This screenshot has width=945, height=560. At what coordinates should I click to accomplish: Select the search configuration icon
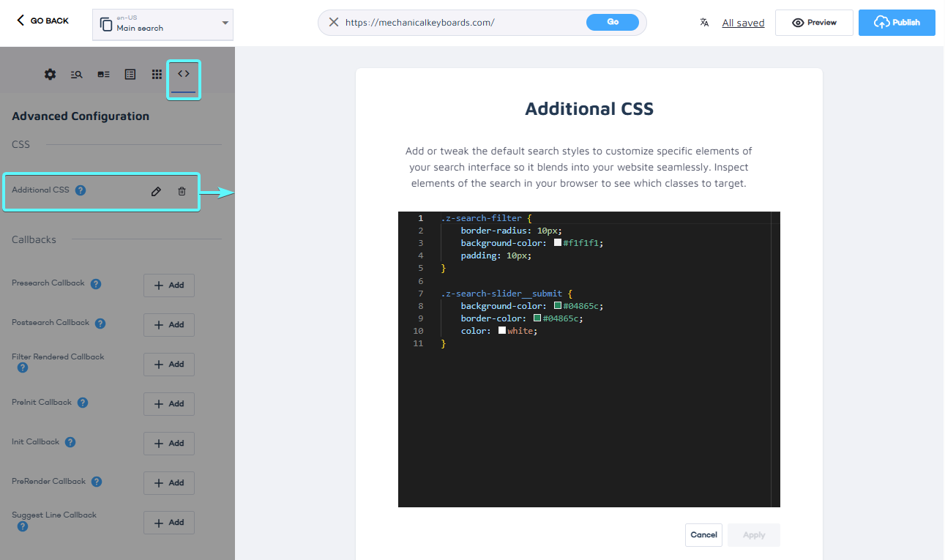pyautogui.click(x=76, y=74)
